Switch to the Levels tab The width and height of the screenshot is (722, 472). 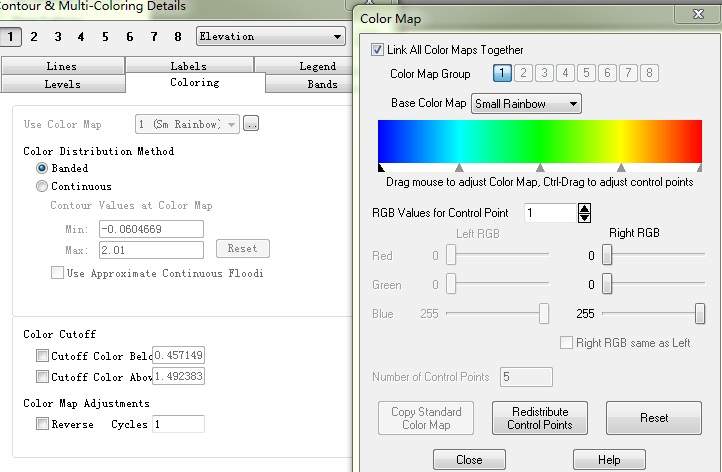(x=62, y=84)
